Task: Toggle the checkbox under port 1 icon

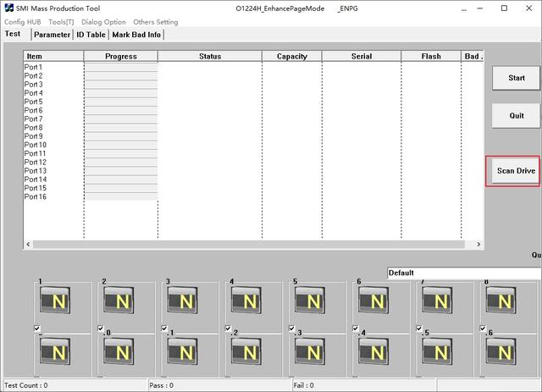Action: (x=37, y=328)
